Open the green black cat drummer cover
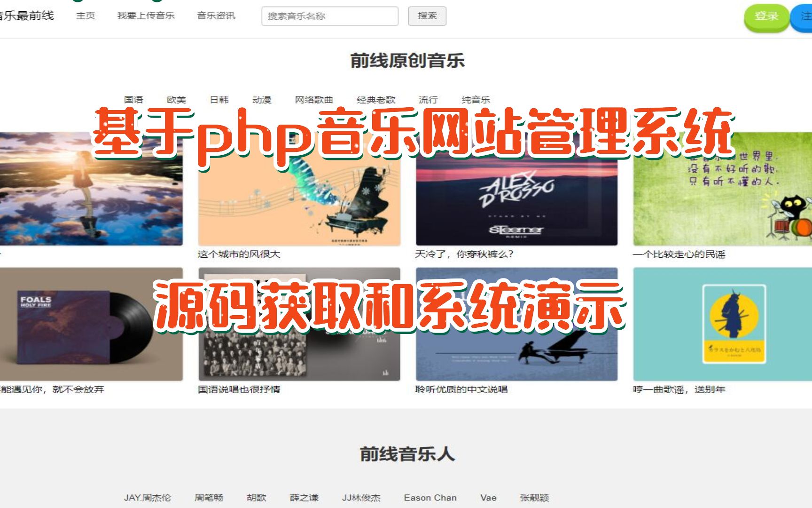812x508 pixels. [723, 189]
